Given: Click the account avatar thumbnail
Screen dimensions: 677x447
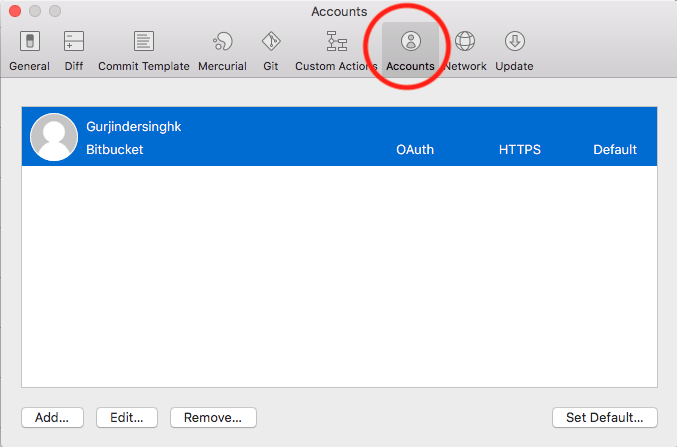Looking at the screenshot, I should (x=54, y=137).
